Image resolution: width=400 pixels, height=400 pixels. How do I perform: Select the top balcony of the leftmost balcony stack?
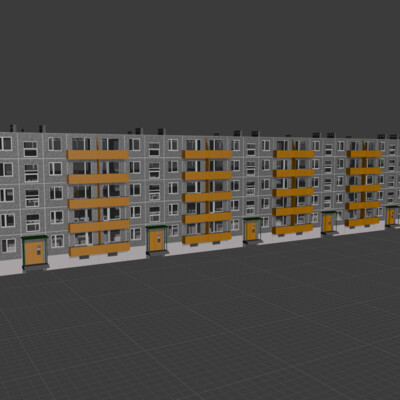pos(98,155)
